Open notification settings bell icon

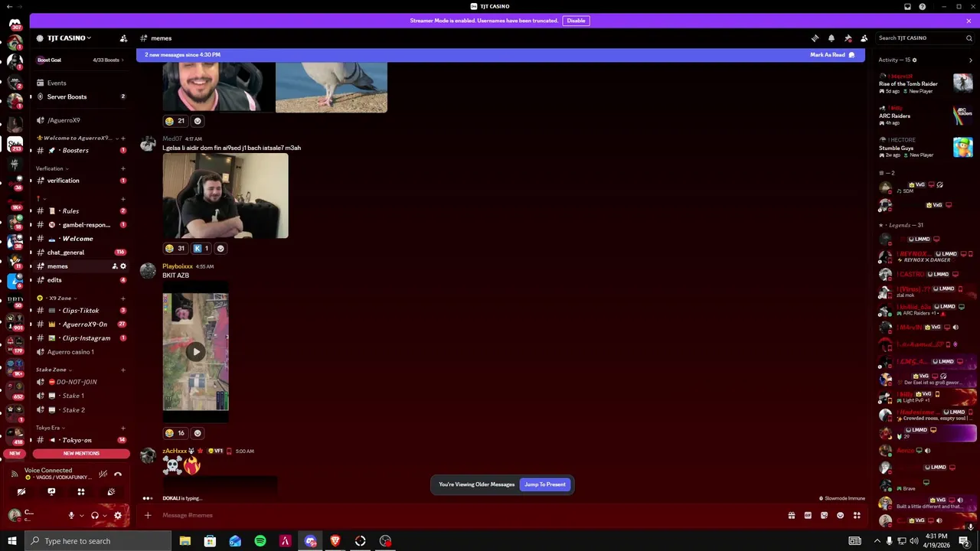[831, 38]
